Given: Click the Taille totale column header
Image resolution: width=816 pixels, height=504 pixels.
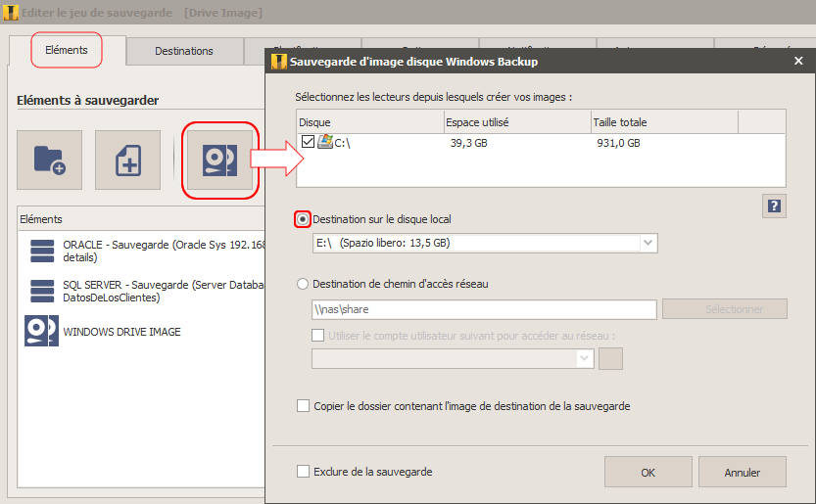Looking at the screenshot, I should click(664, 122).
